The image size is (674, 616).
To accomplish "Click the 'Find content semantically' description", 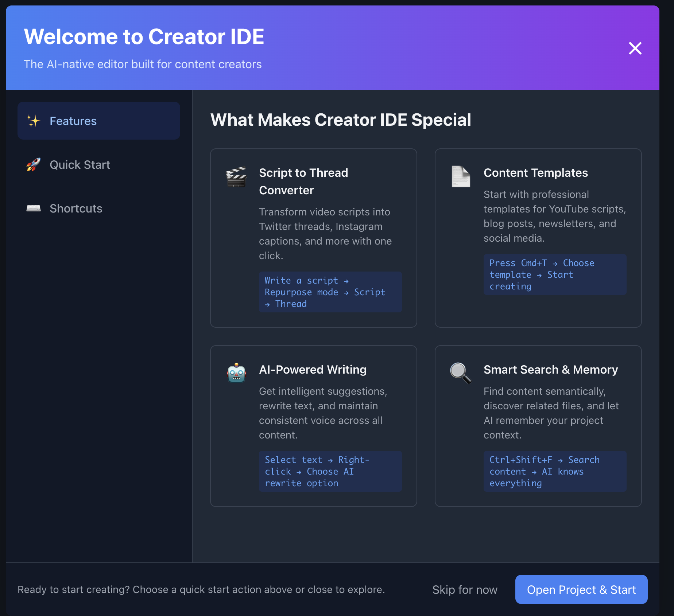I will coord(551,413).
